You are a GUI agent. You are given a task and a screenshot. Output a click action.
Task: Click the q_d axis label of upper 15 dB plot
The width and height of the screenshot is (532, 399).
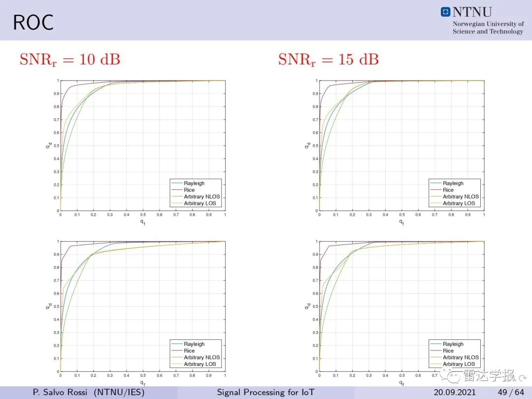[307, 145]
